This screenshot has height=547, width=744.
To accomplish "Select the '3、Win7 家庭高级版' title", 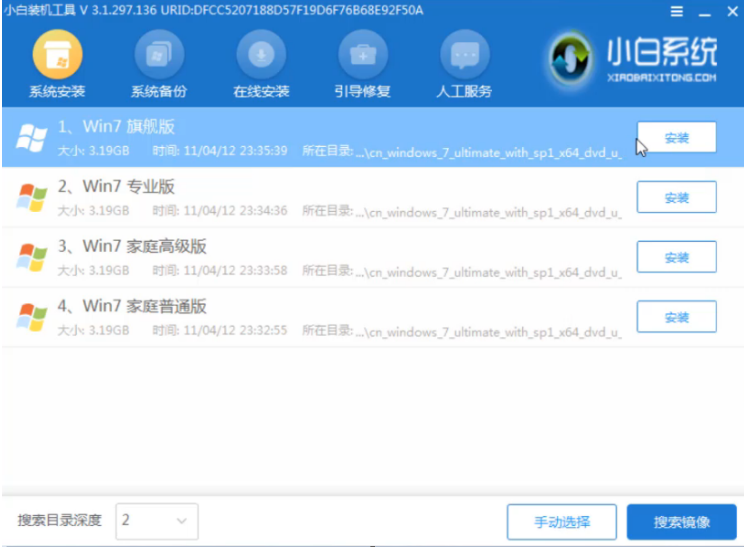I will coord(132,246).
